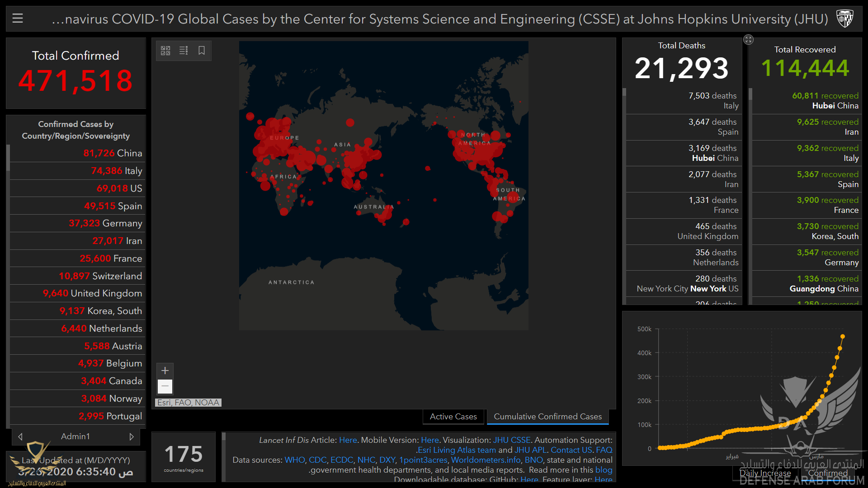Select the Confirmed chart tab
The image size is (868, 488).
pos(827,473)
